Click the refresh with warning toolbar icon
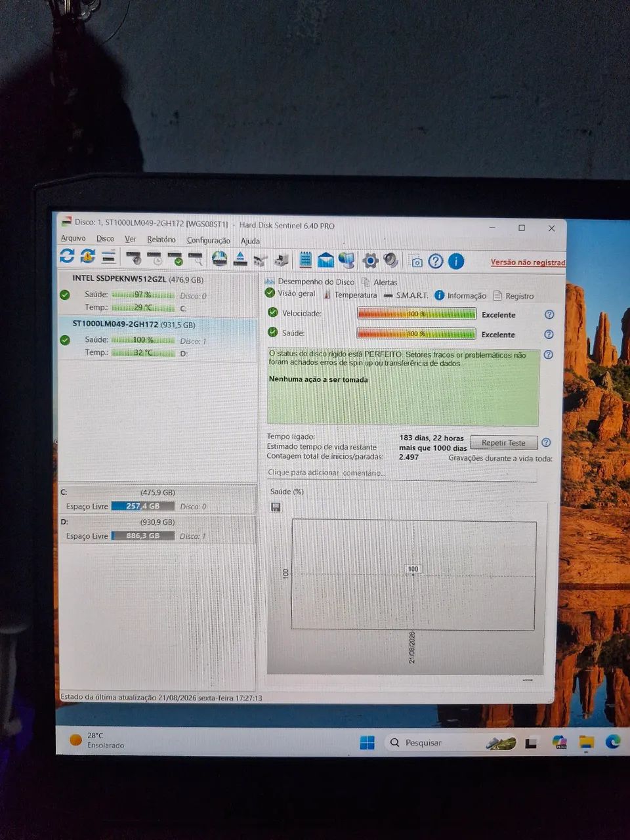 point(88,256)
